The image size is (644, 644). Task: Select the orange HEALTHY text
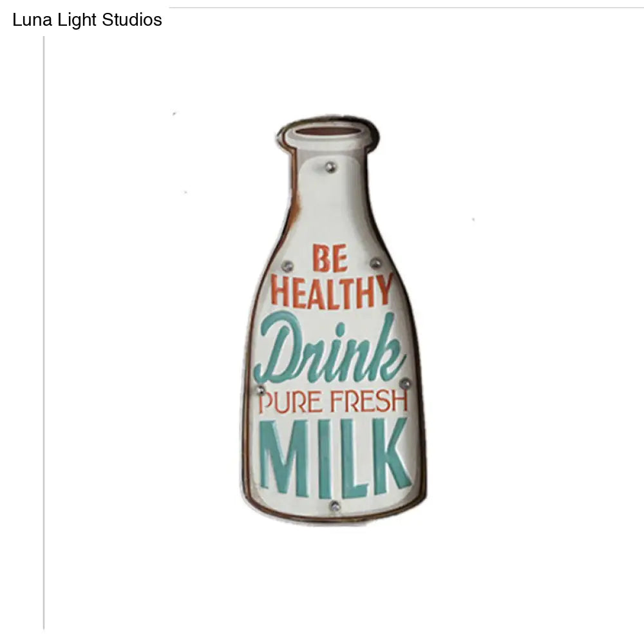pyautogui.click(x=332, y=292)
